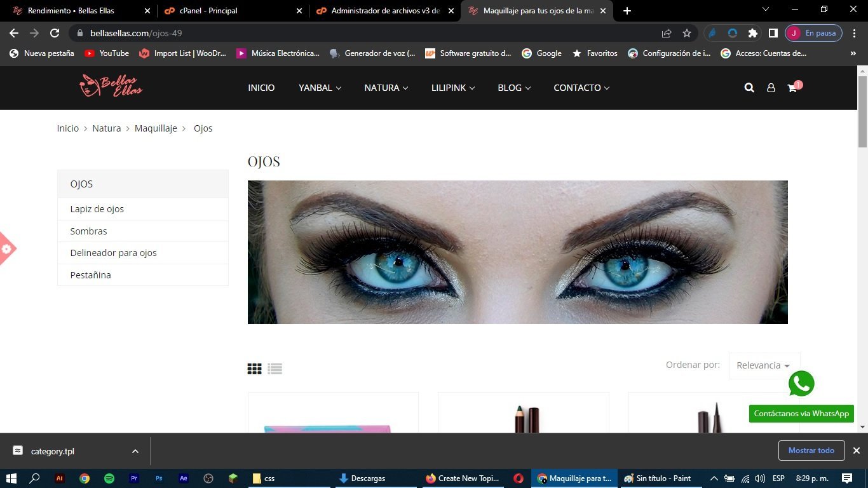Image resolution: width=868 pixels, height=488 pixels.
Task: Open the Opera browser from the taskbar
Action: (x=519, y=478)
